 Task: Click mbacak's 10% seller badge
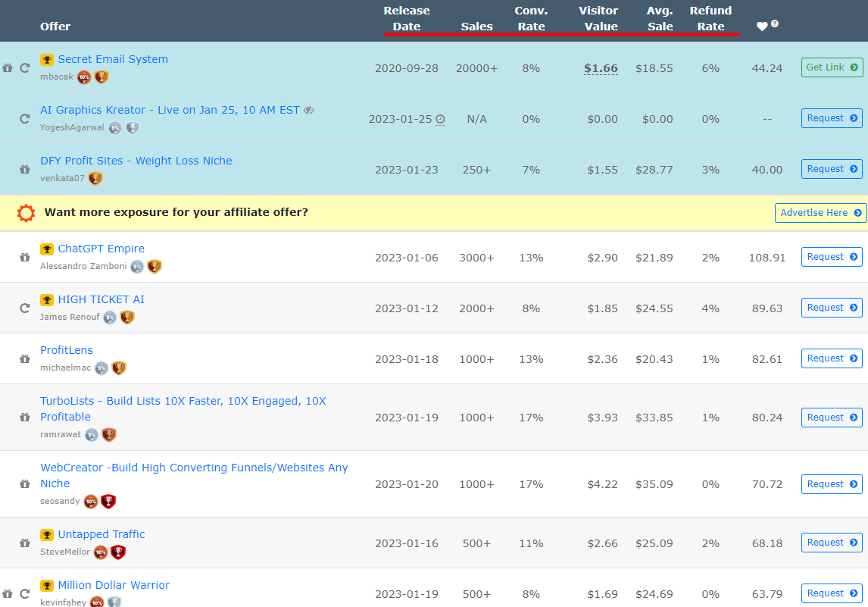(84, 77)
